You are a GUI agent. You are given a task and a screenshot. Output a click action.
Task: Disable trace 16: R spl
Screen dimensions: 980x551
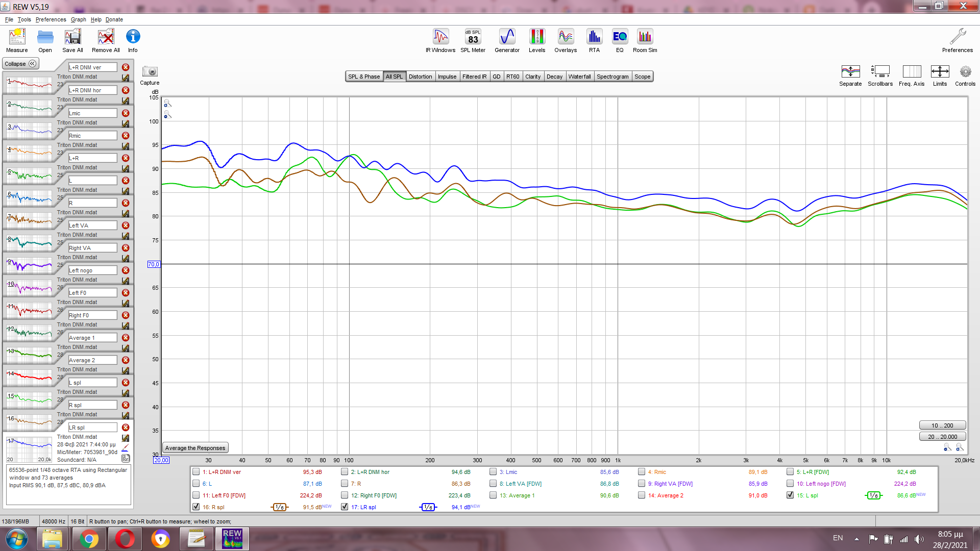point(196,507)
